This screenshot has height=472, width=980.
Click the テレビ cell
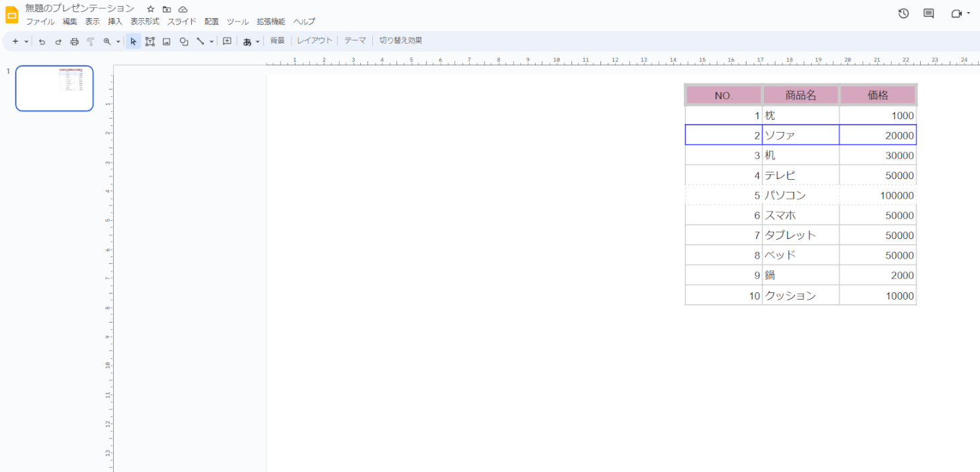tap(801, 176)
